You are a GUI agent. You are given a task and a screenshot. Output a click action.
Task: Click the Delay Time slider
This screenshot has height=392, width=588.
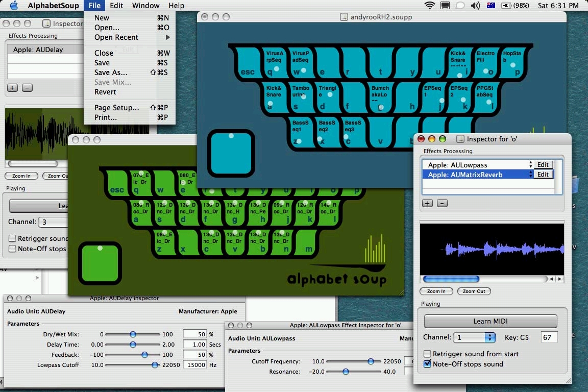click(133, 345)
